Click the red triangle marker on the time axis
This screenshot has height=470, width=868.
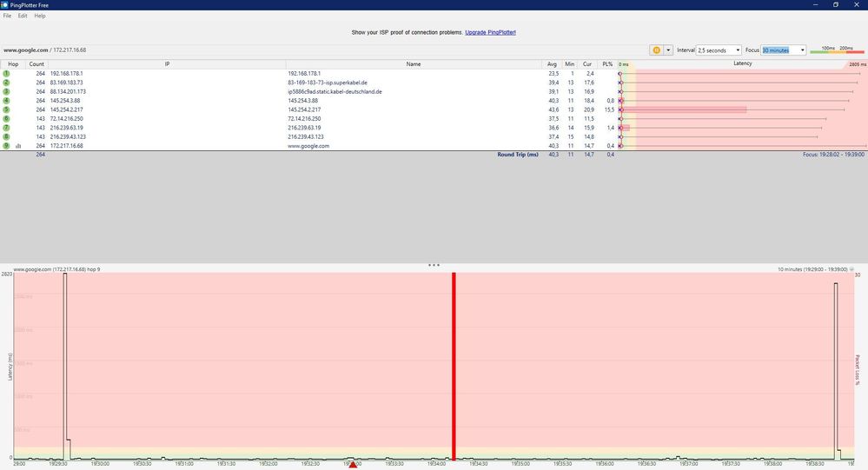(353, 465)
